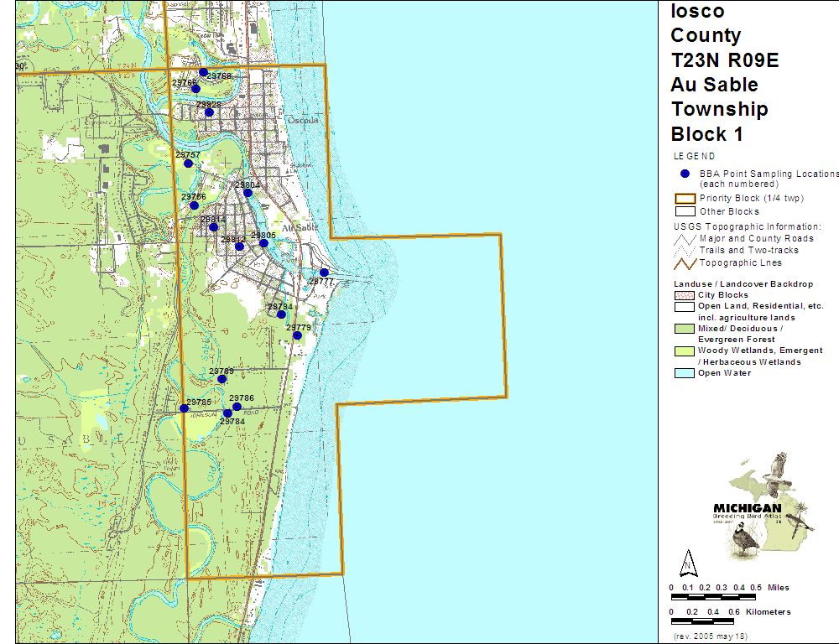This screenshot has height=644, width=839.
Task: Click the Mixed/Deciduous Forest legend swatch
Action: [684, 329]
